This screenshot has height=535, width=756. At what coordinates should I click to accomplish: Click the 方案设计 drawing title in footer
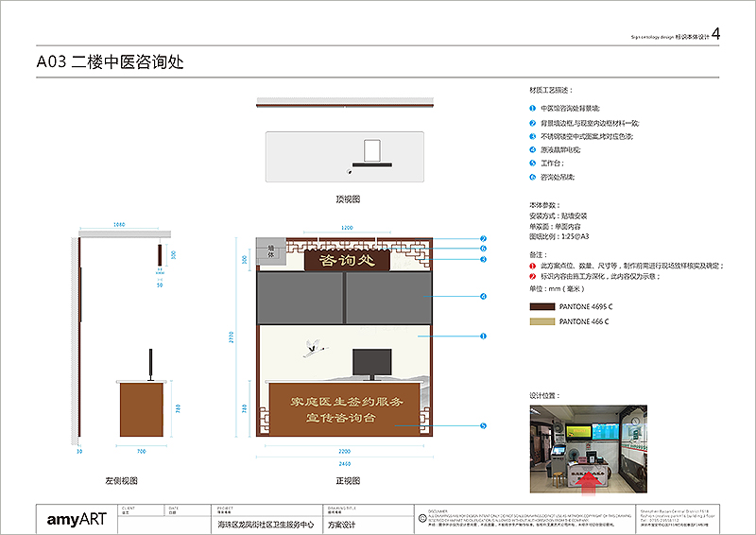341,525
